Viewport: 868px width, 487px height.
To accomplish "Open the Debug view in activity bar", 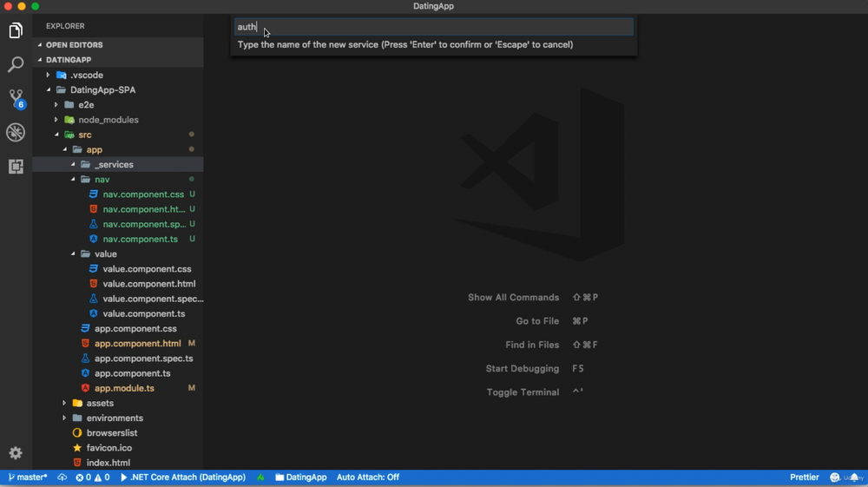I will tap(16, 132).
